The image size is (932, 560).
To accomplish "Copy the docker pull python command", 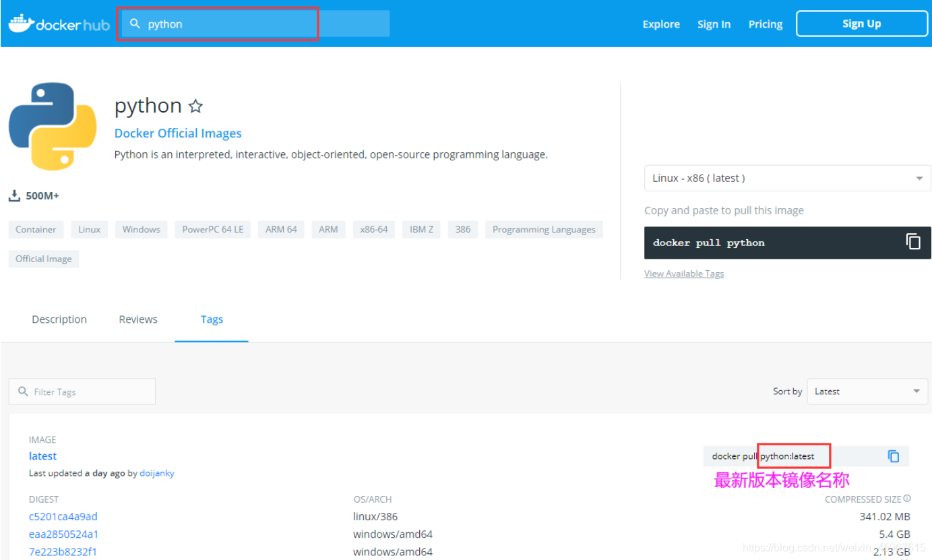I will tap(913, 242).
